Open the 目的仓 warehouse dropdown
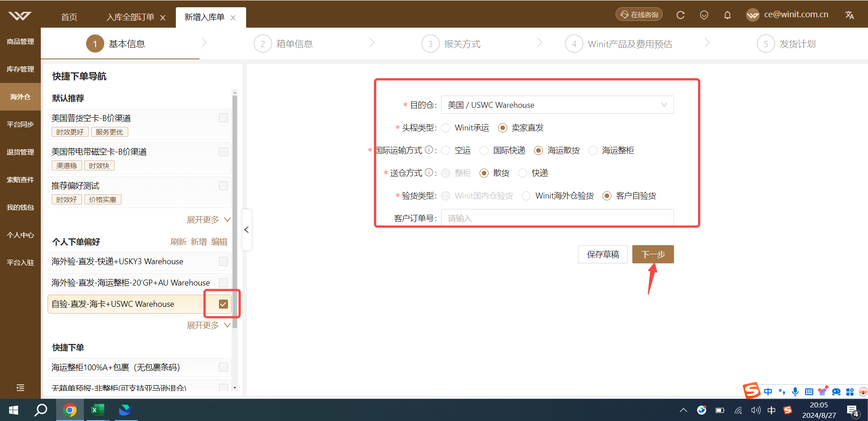 [x=557, y=105]
